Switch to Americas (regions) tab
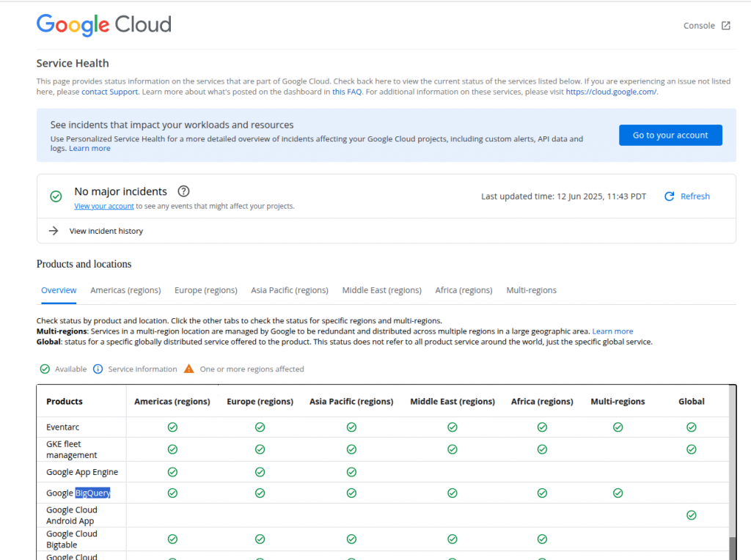The image size is (751, 560). pos(125,290)
